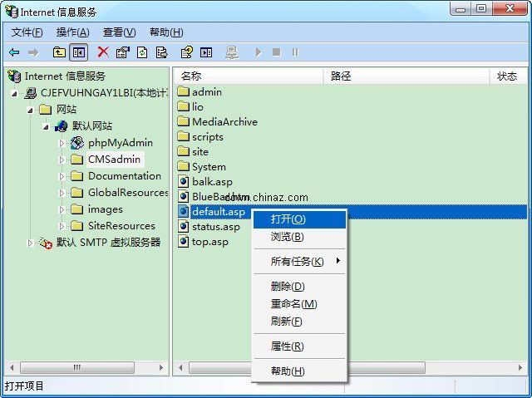The image size is (532, 398).
Task: Click the Export list toolbar icon
Action: [x=161, y=52]
